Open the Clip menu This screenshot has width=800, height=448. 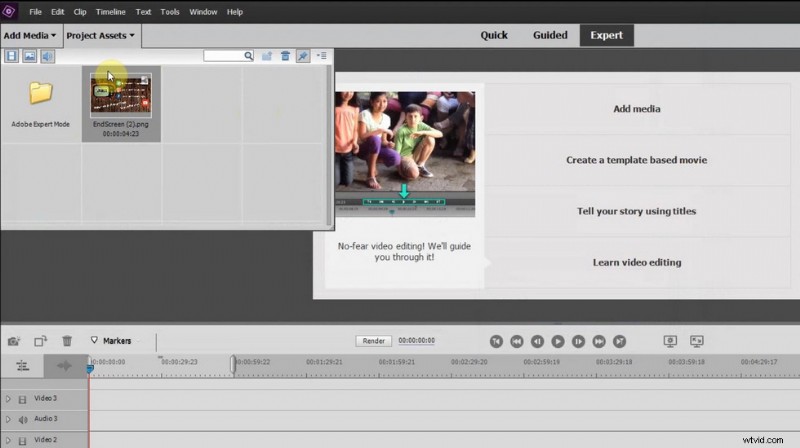coord(80,12)
